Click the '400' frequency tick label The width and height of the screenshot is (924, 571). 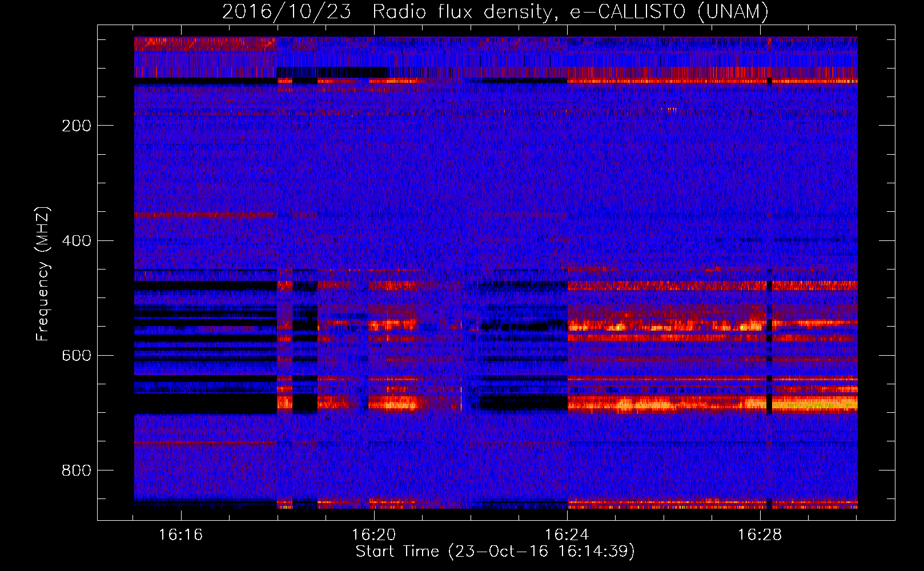click(x=77, y=240)
